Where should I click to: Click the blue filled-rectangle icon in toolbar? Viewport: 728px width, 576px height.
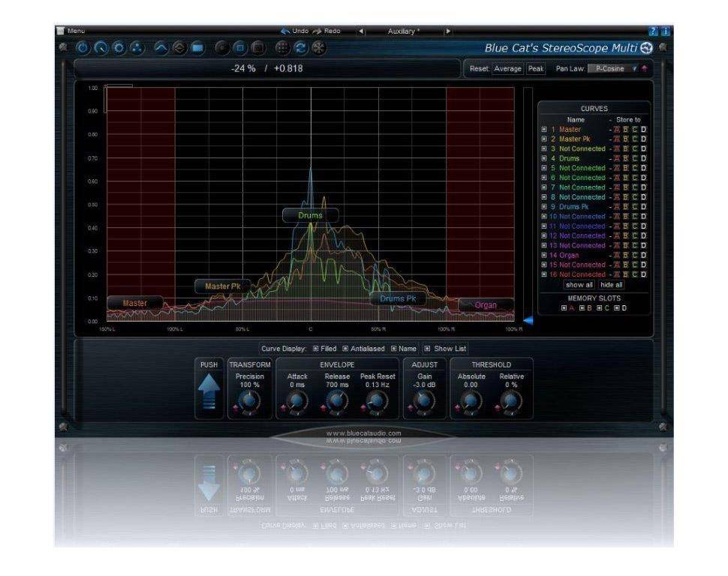[x=197, y=48]
